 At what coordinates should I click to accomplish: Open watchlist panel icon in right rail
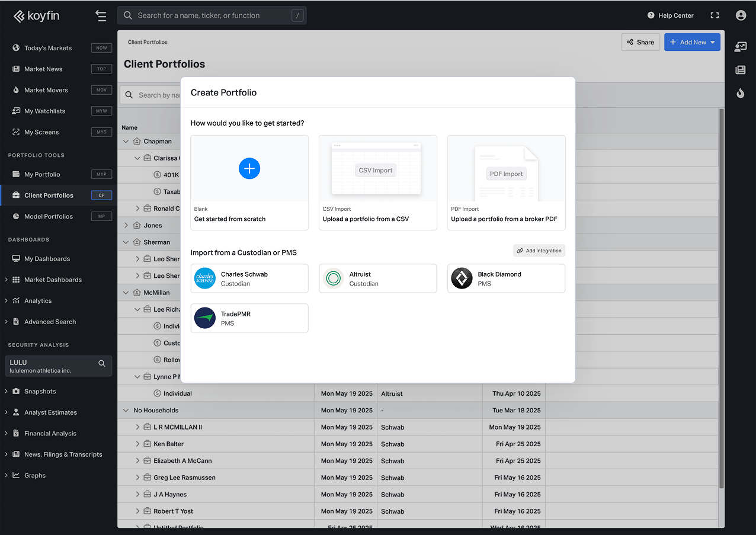click(x=741, y=47)
